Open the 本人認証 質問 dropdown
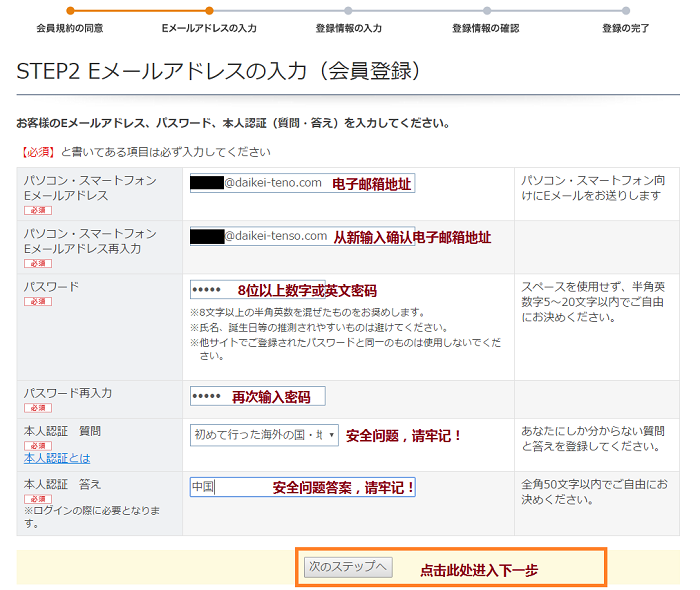This screenshot has height=590, width=700. [264, 436]
